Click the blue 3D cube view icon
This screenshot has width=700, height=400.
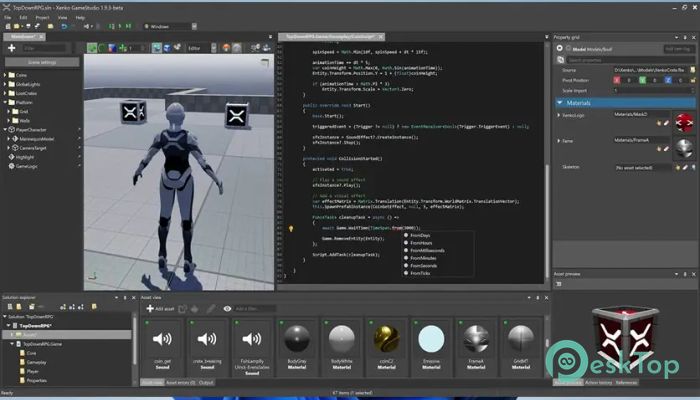point(167,48)
